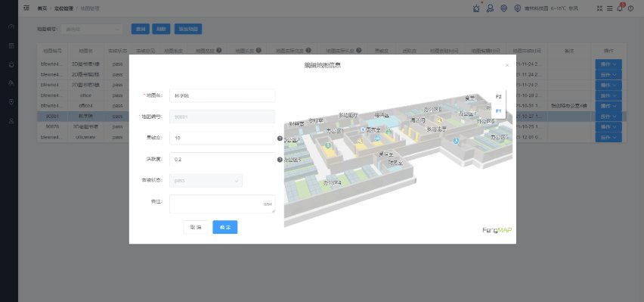
Task: Click the office4 map name cell
Action: 85,106
